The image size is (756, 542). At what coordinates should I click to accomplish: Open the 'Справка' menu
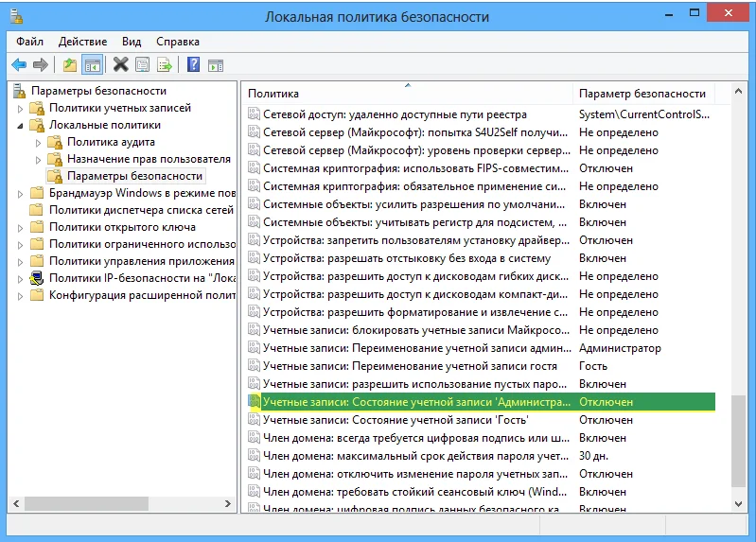(x=178, y=42)
